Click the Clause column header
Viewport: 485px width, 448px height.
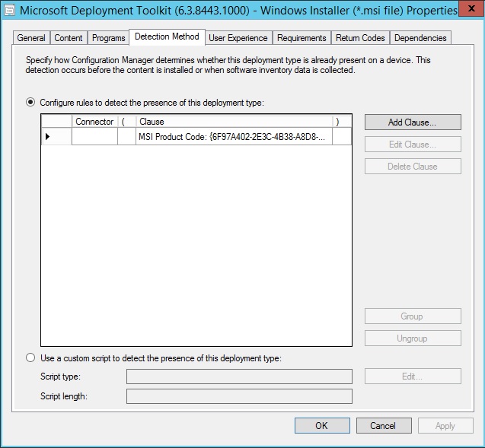point(235,122)
